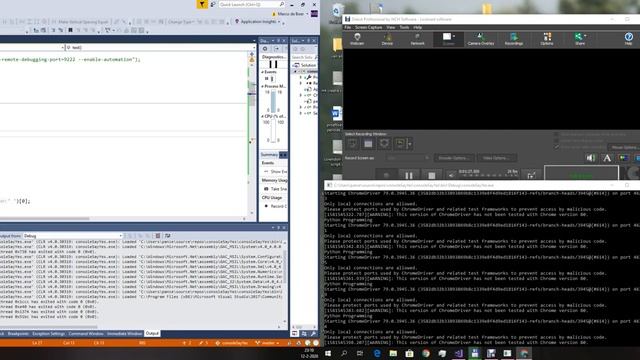Open the Screen Capture menu in Debut
This screenshot has width=640, height=360.
point(368,27)
